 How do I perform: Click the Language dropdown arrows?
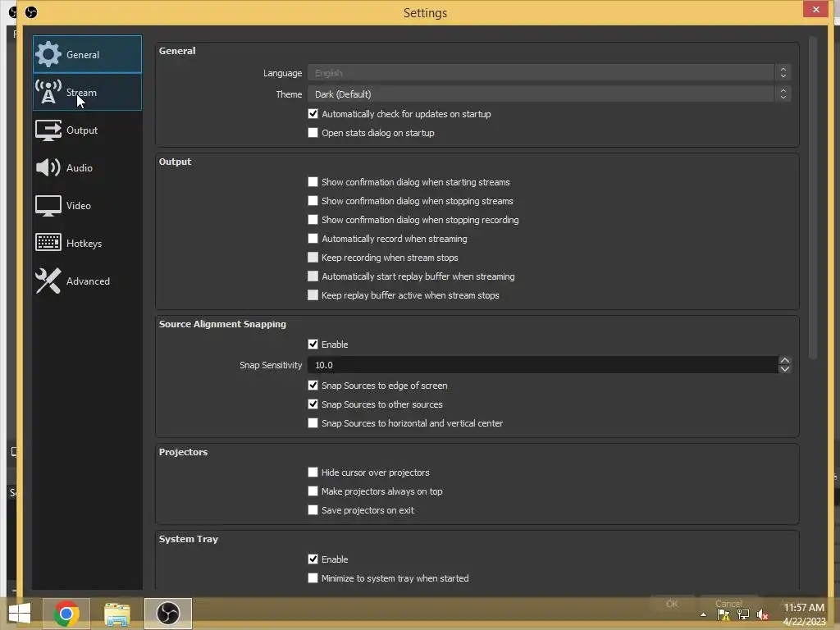click(783, 72)
